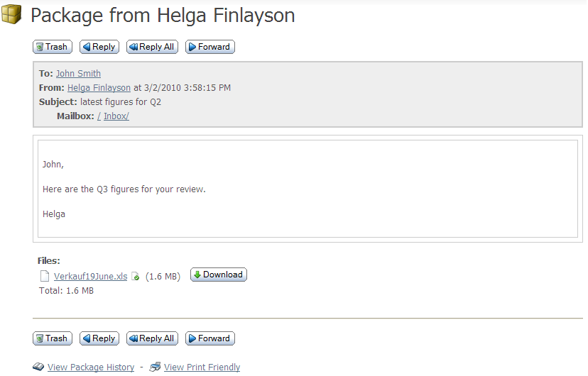Image resolution: width=588 pixels, height=376 pixels.
Task: Click the bottom Reply button
Action: pos(99,338)
